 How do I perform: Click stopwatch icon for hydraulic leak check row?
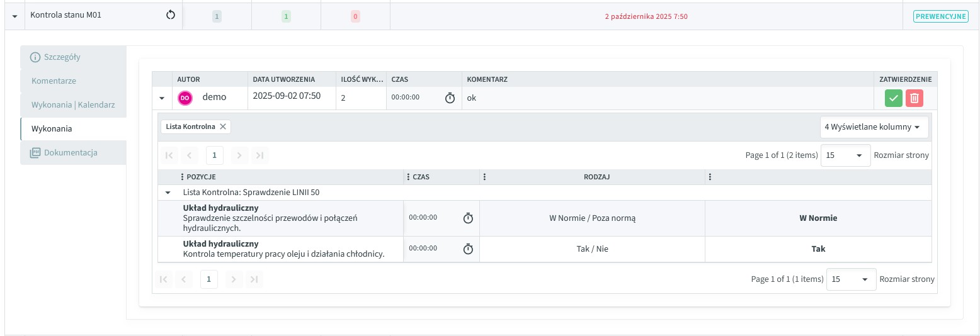point(468,218)
